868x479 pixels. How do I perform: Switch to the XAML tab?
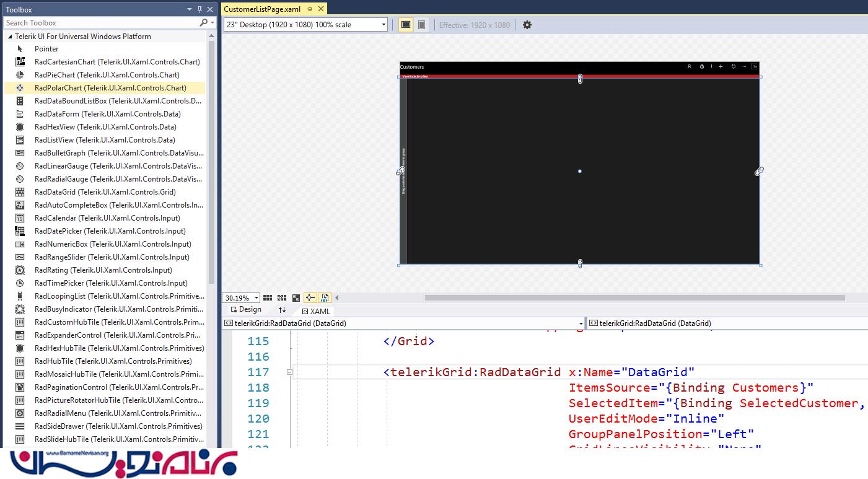(316, 311)
